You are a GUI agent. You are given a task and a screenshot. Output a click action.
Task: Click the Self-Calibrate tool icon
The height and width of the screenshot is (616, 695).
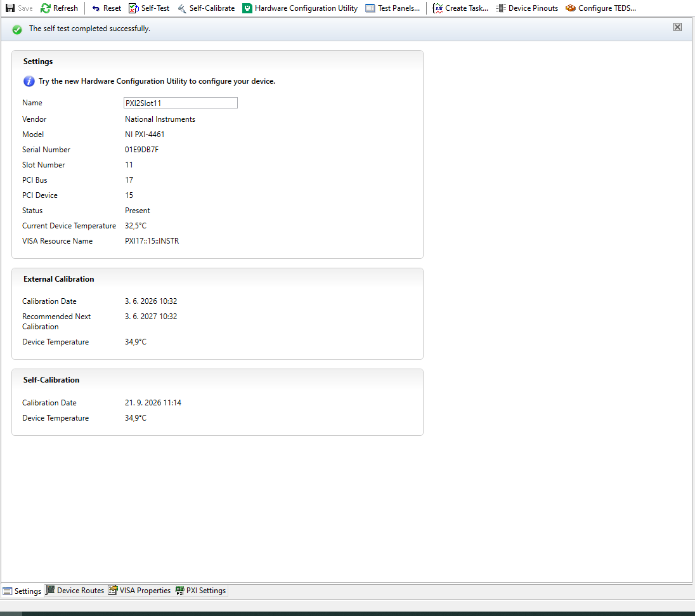pyautogui.click(x=182, y=8)
